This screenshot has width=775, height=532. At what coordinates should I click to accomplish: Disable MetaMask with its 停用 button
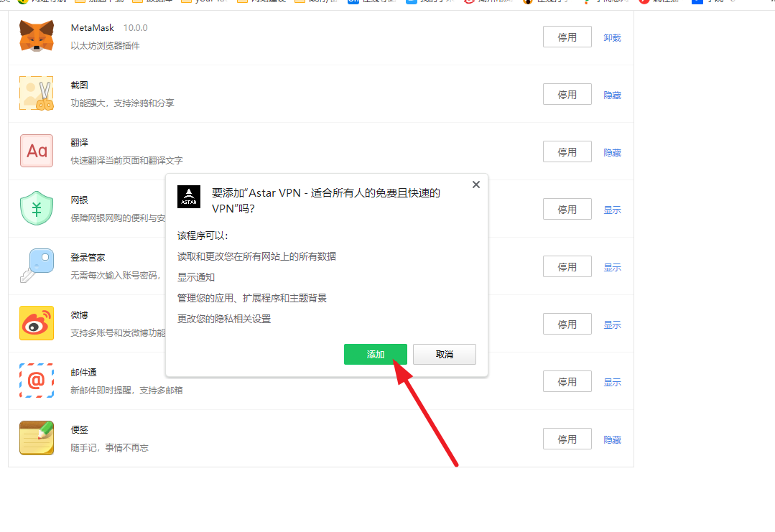pos(567,37)
